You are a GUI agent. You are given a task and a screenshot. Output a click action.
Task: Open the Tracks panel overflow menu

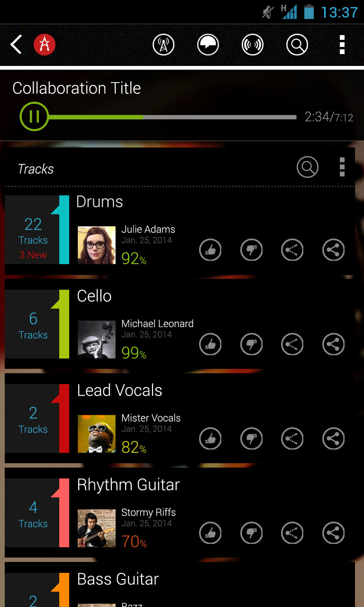coord(342,167)
